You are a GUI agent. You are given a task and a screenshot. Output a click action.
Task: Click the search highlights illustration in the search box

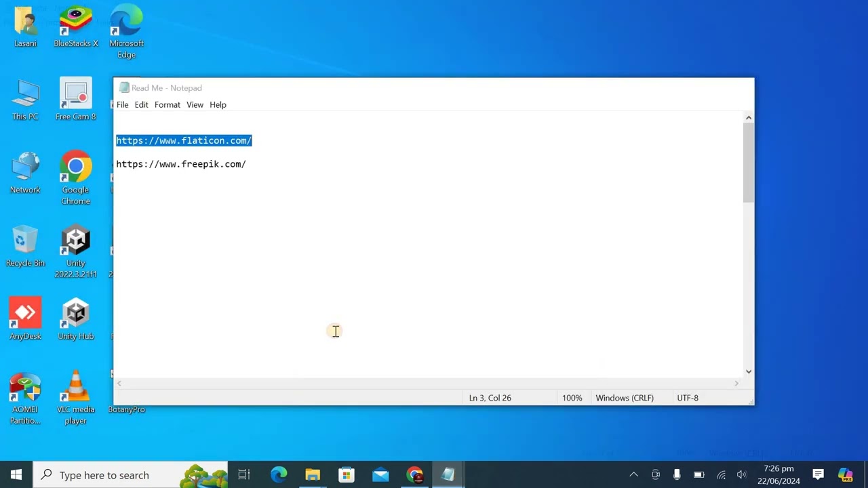point(203,475)
